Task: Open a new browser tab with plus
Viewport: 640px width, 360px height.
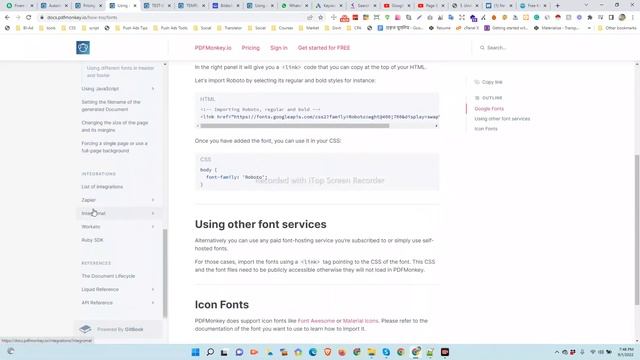Action: pos(558,6)
